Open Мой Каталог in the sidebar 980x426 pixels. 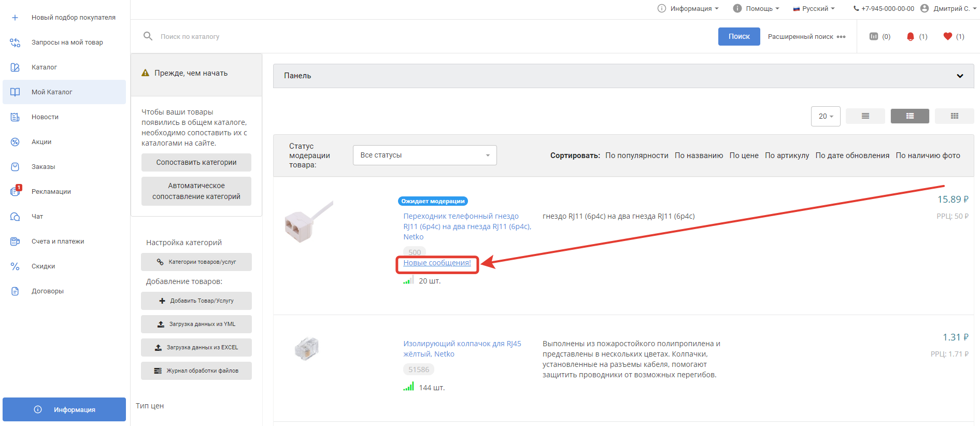(64, 92)
